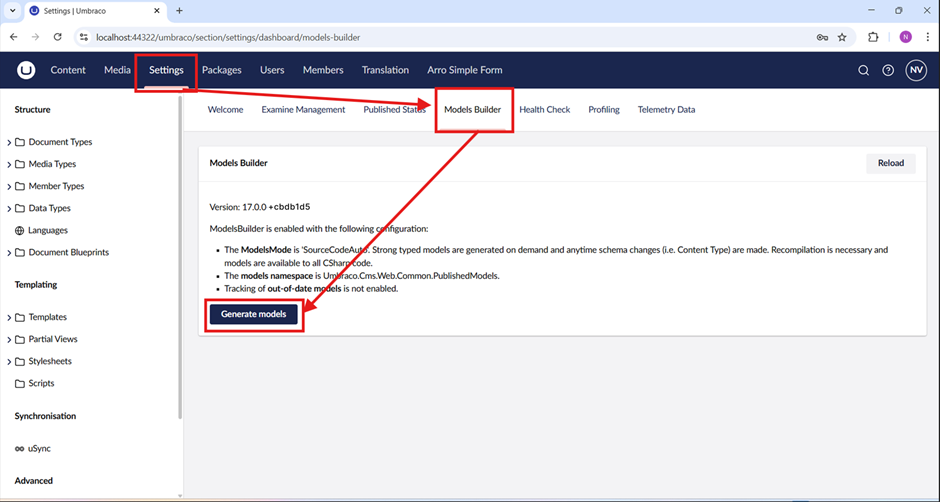The height and width of the screenshot is (502, 940).
Task: Open the NV user avatar menu
Action: tap(916, 71)
